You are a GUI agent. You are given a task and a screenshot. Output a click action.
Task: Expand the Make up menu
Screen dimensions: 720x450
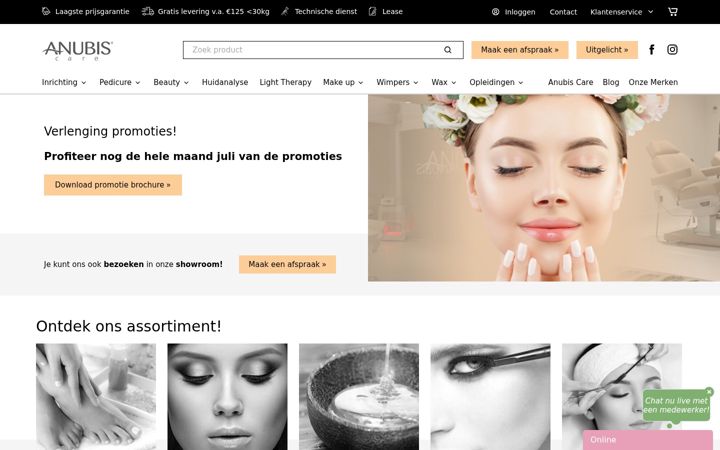coord(343,82)
